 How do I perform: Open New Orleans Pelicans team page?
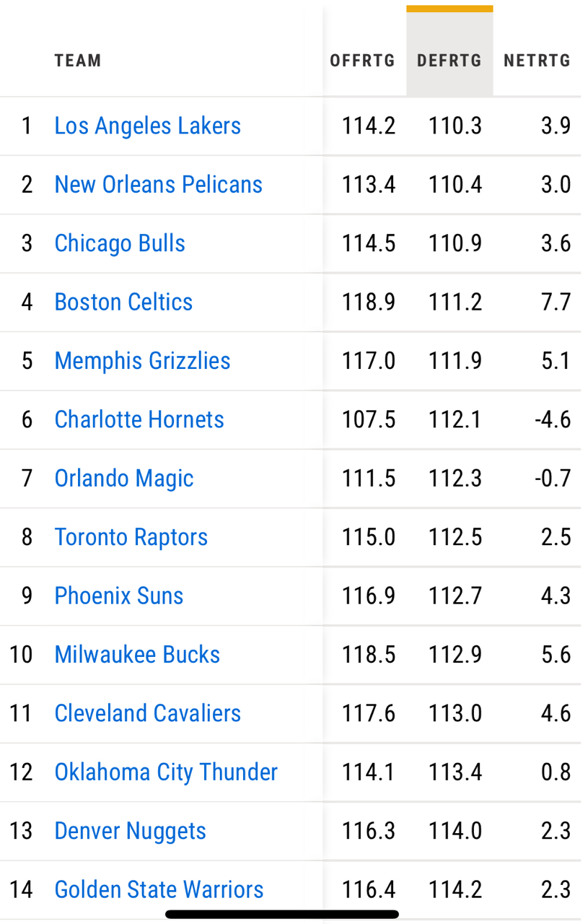159,184
